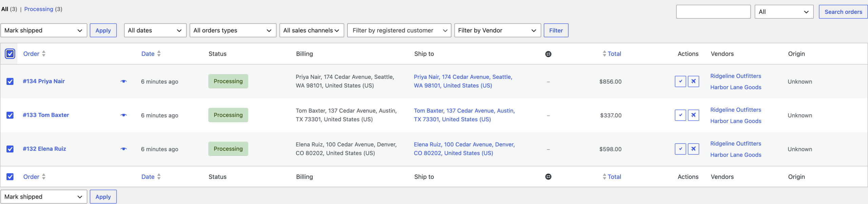868x204 pixels.
Task: Open order #133 Tom Baxter
Action: pos(46,115)
